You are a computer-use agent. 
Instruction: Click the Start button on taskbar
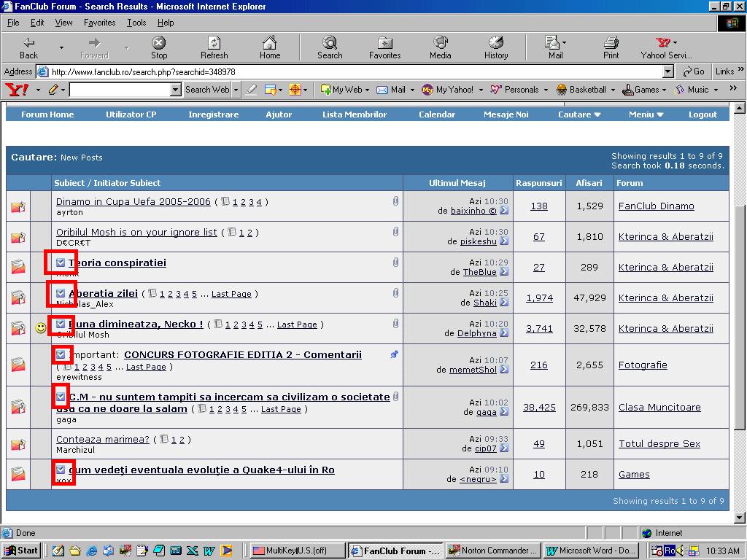click(x=21, y=551)
